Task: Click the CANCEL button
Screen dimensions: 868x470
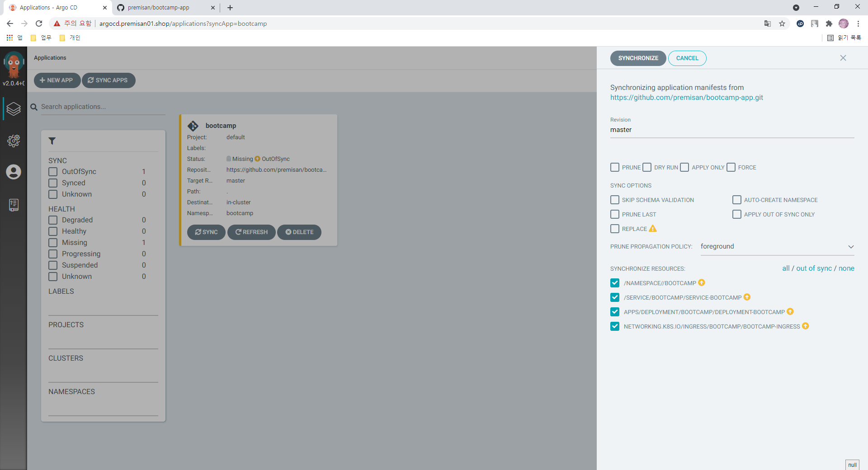Action: point(687,58)
